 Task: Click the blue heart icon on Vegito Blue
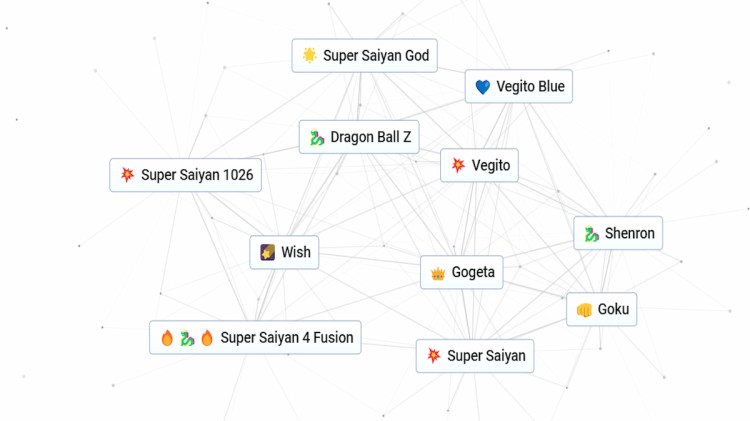tap(483, 87)
